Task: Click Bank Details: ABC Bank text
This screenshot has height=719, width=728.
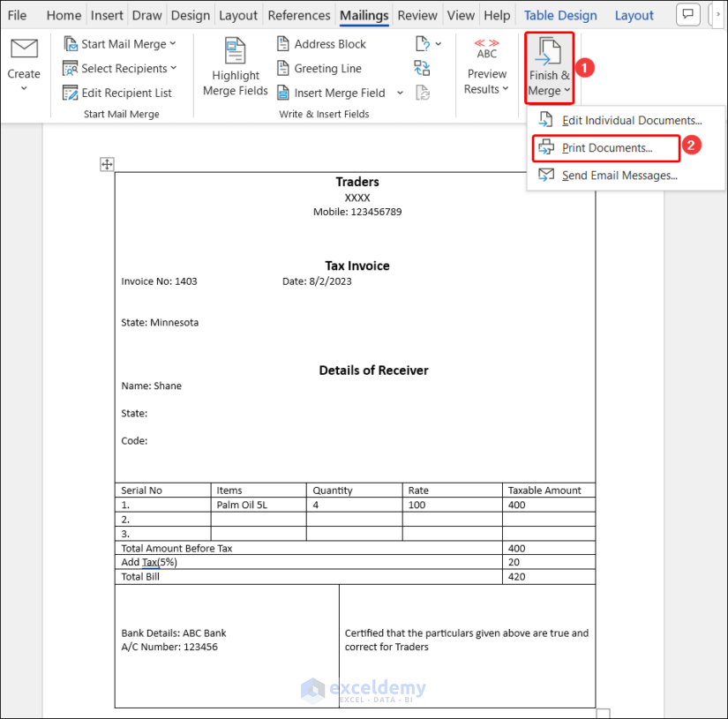Action: pos(174,633)
